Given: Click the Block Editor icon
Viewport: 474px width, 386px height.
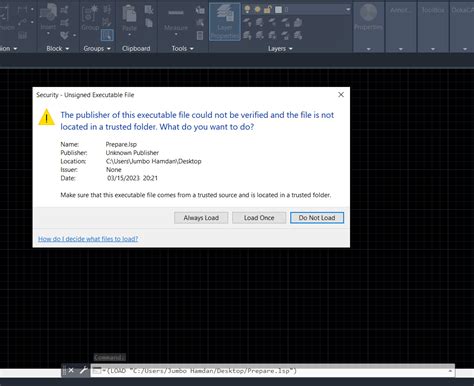Looking at the screenshot, I should (x=65, y=23).
